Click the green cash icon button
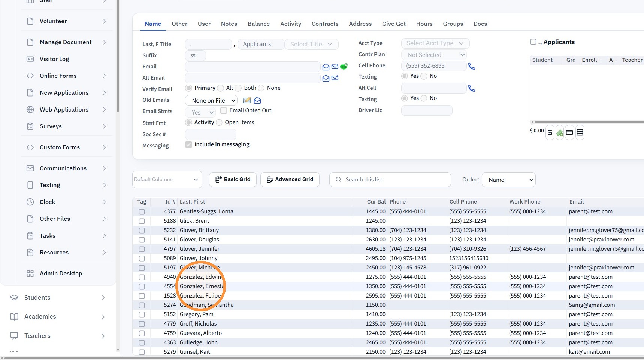Screen dimensions: 644x360 pyautogui.click(x=560, y=132)
